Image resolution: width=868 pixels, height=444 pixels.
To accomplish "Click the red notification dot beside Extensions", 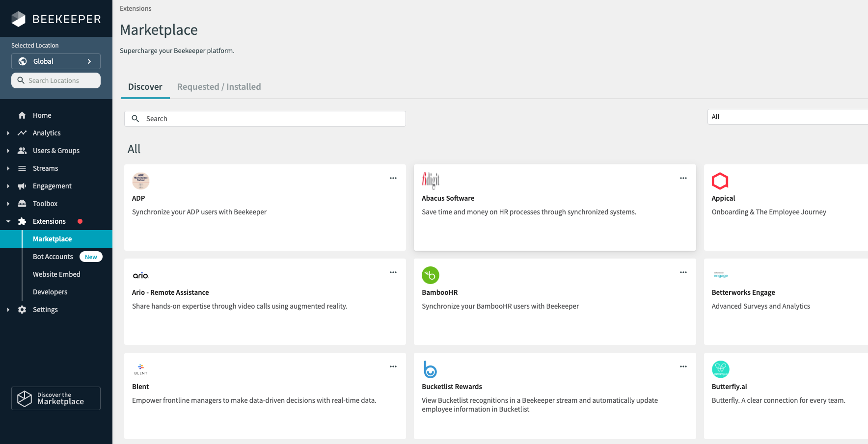I will click(x=80, y=221).
